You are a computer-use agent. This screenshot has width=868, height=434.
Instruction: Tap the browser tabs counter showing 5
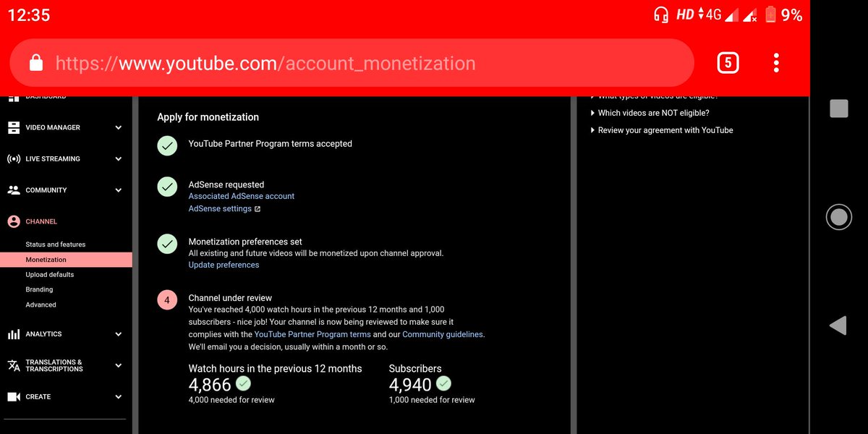pyautogui.click(x=728, y=63)
